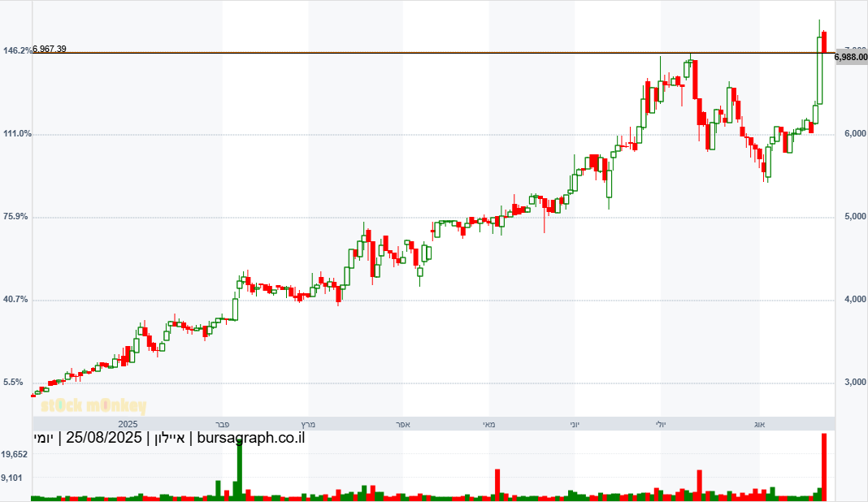Click the פבר month label
This screenshot has width=868, height=502.
(x=223, y=425)
